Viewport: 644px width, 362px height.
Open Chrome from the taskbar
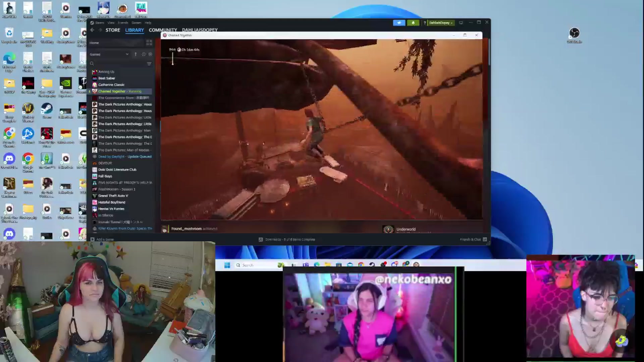361,265
